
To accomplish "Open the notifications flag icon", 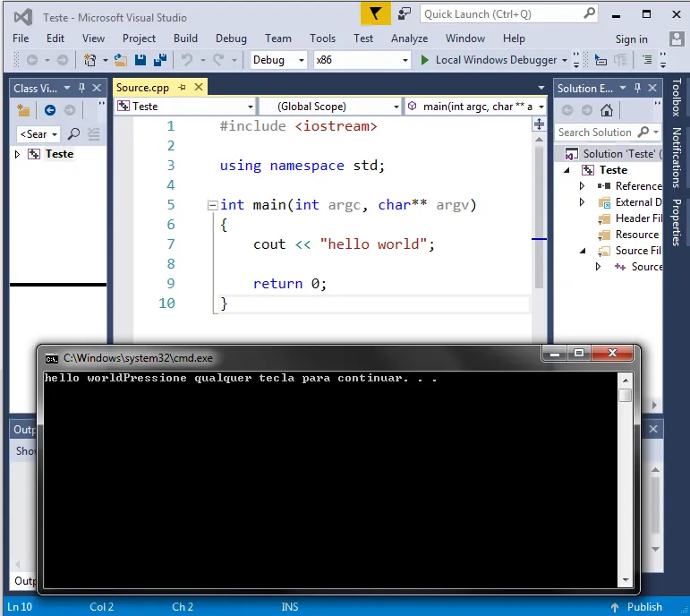I will click(376, 13).
